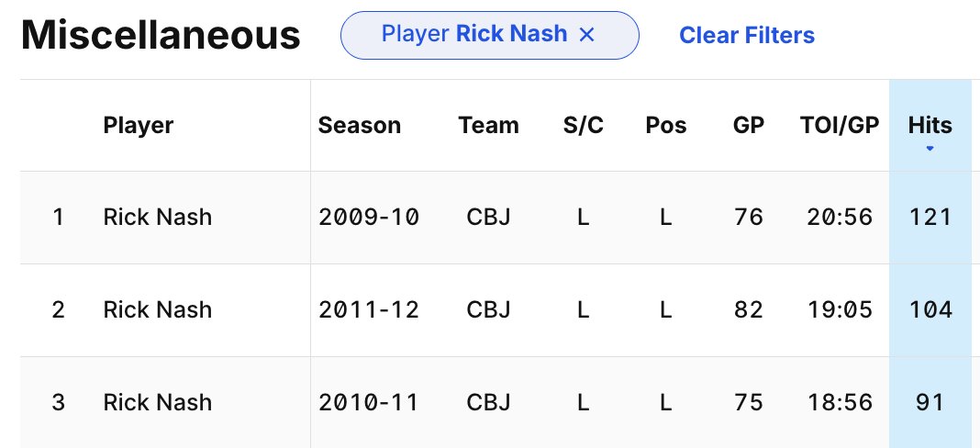The height and width of the screenshot is (448, 980).
Task: Sort by the GP column header
Action: [748, 125]
